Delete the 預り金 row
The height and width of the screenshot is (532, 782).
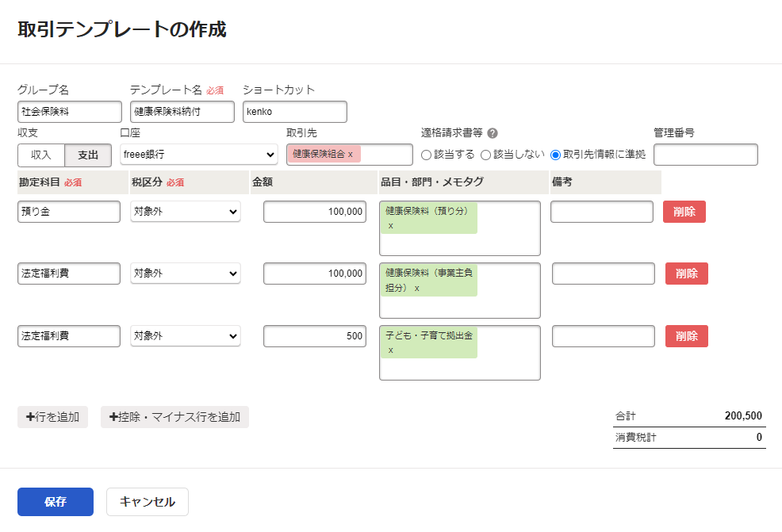point(684,212)
